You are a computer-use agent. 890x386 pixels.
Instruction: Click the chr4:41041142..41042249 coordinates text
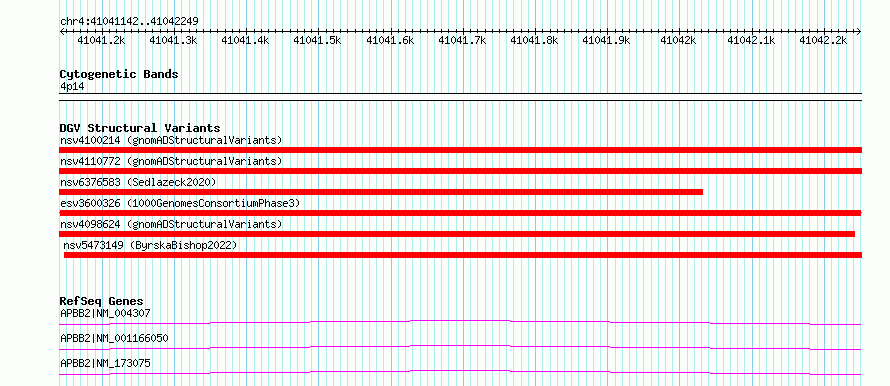coord(129,21)
